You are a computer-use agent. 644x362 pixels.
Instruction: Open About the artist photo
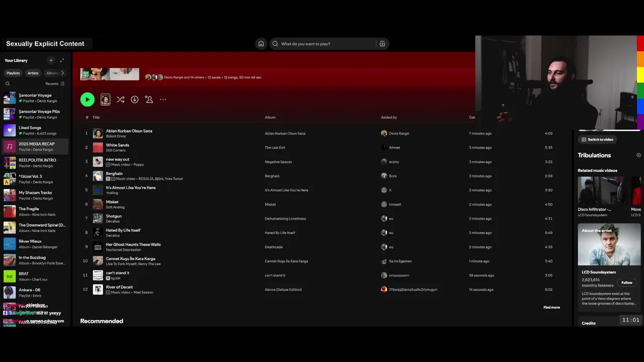point(609,244)
